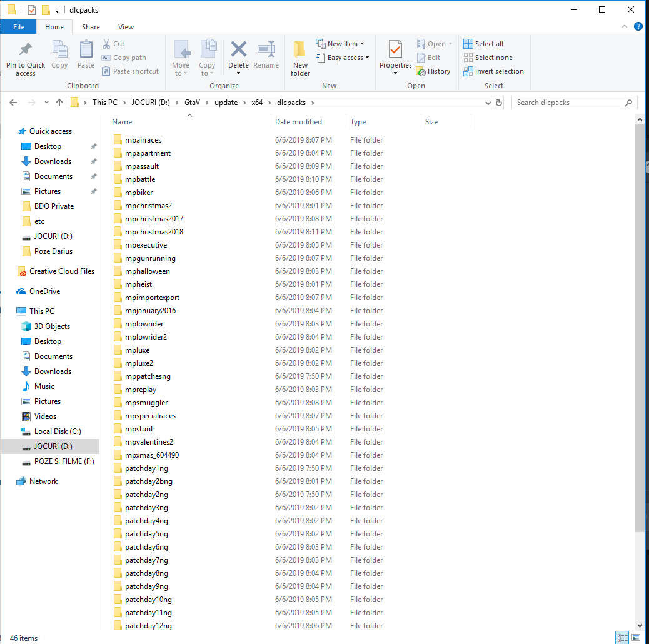Screen dimensions: 649x644
Task: Select the mpheist folder
Action: 138,284
